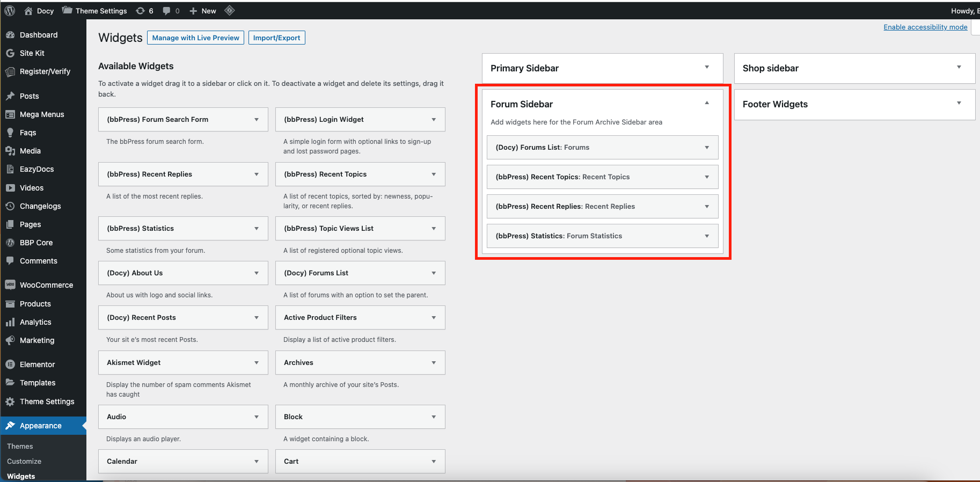The width and height of the screenshot is (980, 482).
Task: Click the Theme Settings gear icon in sidebar
Action: click(x=10, y=401)
